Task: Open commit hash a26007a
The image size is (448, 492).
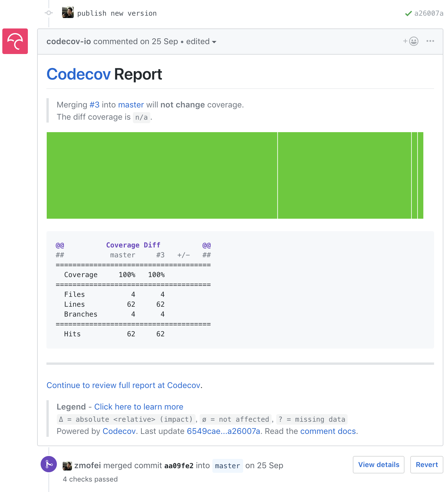Action: 429,13
